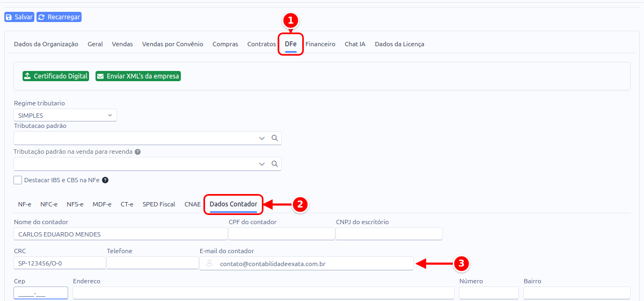
Task: Click the Bairro input field
Action: pos(576,293)
